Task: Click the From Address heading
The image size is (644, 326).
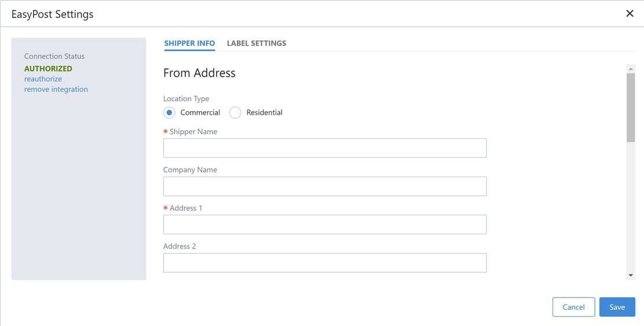Action: coord(199,73)
